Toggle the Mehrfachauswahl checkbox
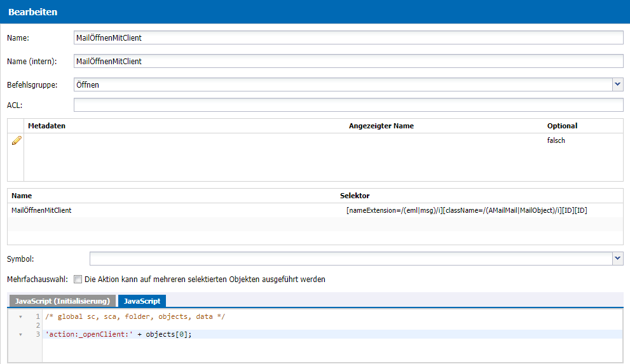Viewport: 630px width, 364px height. point(78,280)
